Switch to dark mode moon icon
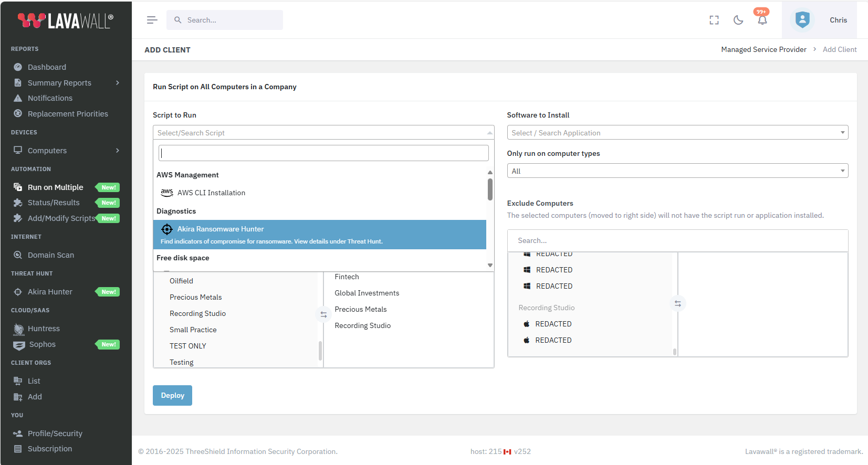Viewport: 868px width, 465px height. [738, 20]
